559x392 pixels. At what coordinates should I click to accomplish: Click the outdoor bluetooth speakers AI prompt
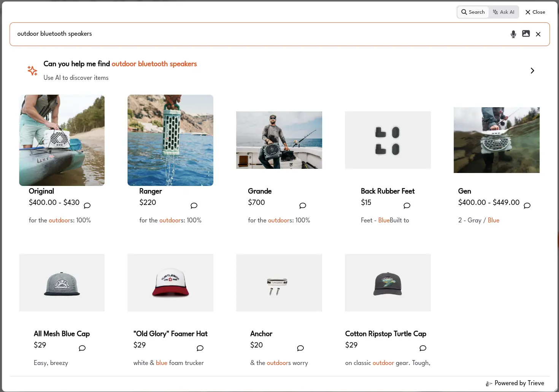coord(154,64)
